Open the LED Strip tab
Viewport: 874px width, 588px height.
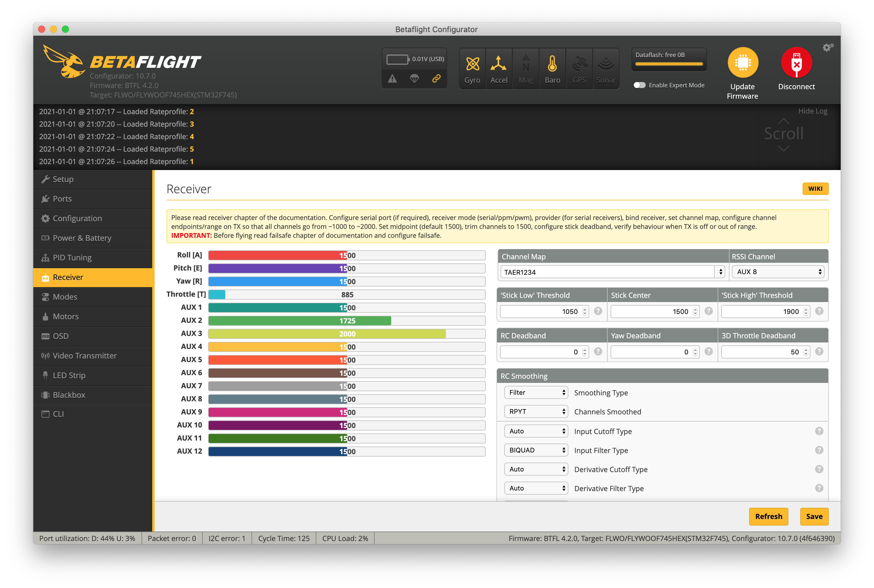[93, 375]
